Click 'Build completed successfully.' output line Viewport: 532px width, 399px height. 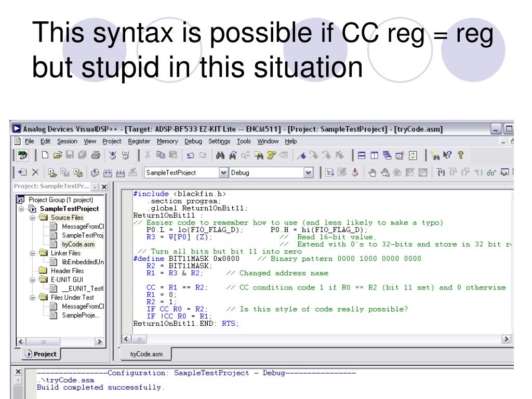(x=100, y=388)
